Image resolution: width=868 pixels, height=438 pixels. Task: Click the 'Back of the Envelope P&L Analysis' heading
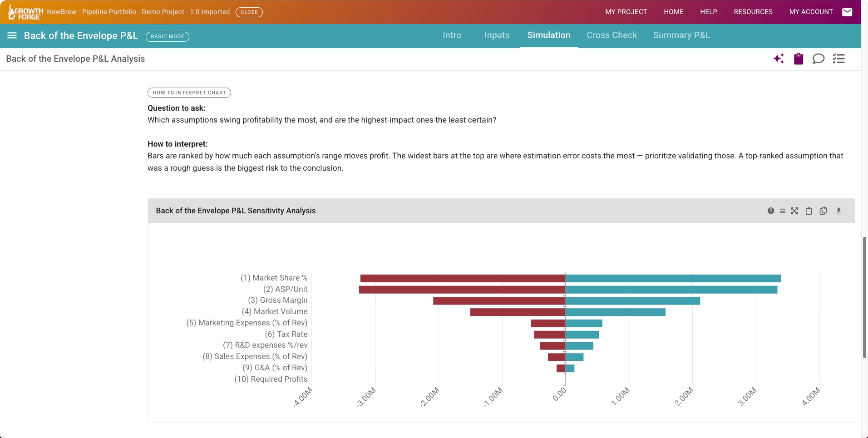pyautogui.click(x=75, y=59)
